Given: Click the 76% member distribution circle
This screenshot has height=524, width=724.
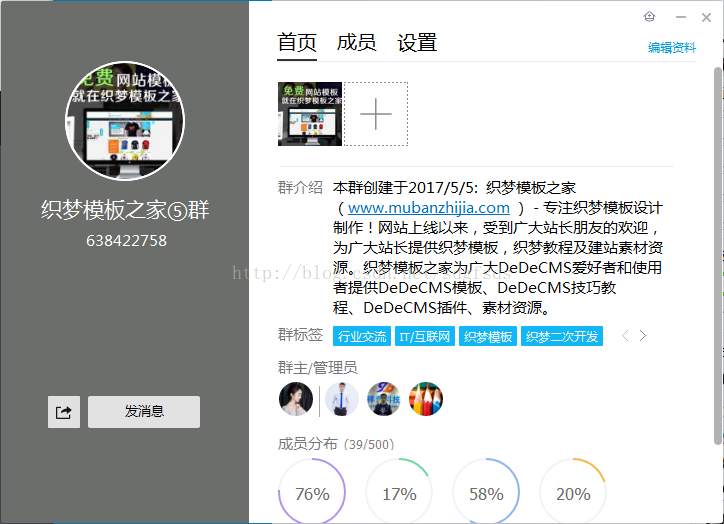Looking at the screenshot, I should [312, 491].
